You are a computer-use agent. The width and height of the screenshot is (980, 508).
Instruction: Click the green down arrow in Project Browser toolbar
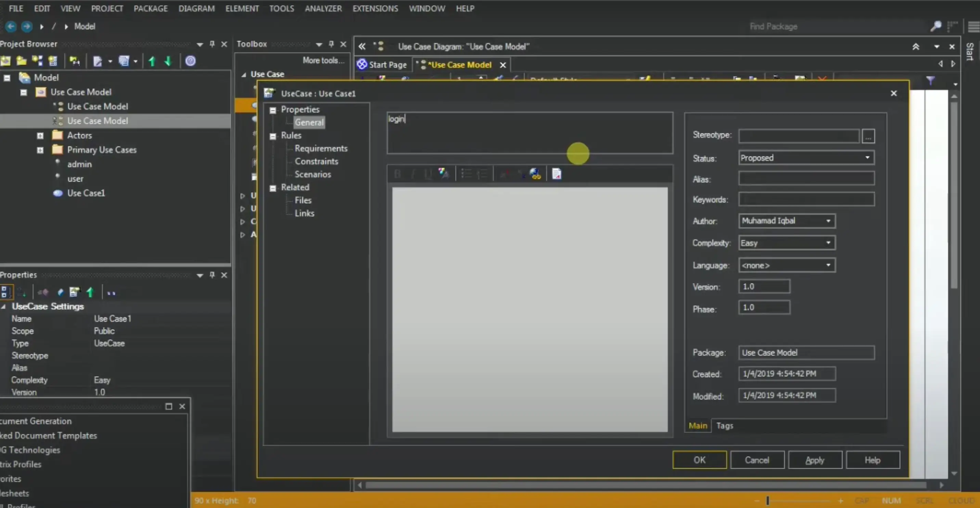point(168,61)
